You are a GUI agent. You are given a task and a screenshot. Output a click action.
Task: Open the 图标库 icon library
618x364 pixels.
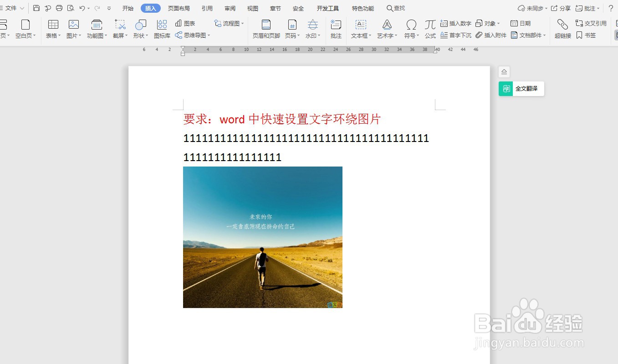click(162, 29)
